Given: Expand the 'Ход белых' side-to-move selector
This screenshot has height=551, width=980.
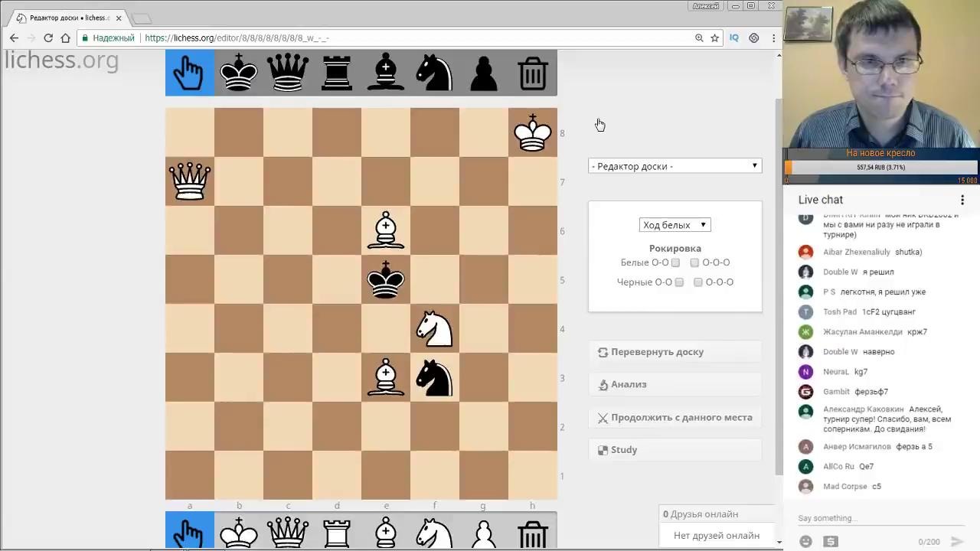Looking at the screenshot, I should (x=675, y=225).
